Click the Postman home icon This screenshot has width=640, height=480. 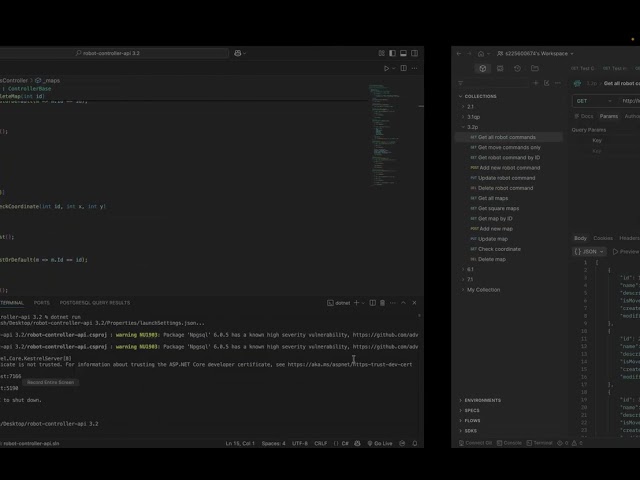(481, 53)
